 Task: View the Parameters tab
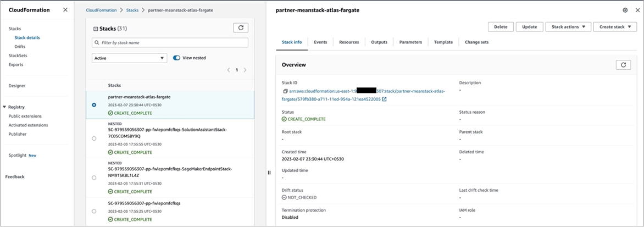pos(410,42)
